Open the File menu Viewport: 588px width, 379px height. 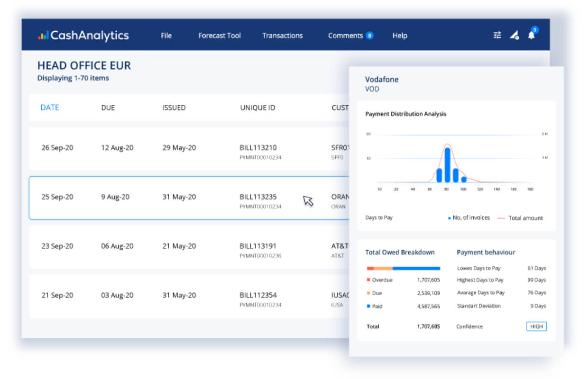click(x=166, y=36)
